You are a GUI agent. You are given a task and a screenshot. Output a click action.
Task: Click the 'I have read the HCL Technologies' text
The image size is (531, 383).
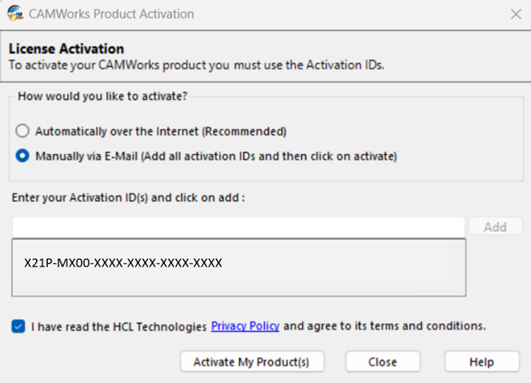[x=119, y=327]
